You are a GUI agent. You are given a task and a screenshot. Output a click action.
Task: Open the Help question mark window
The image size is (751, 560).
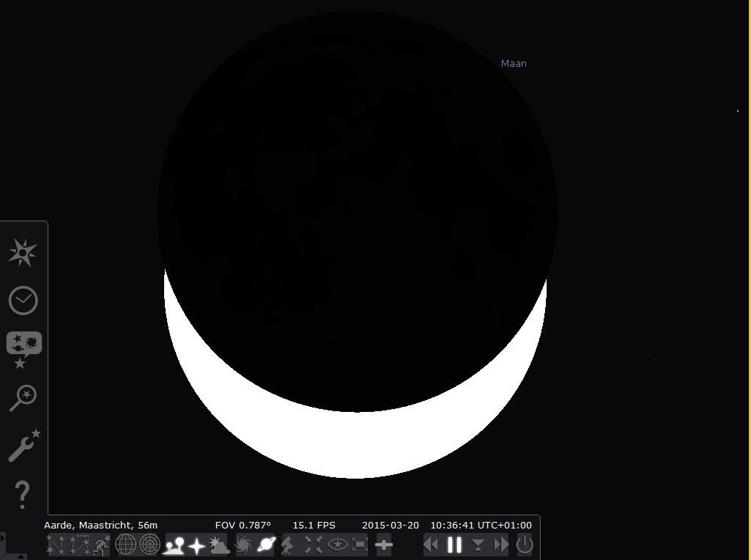[23, 494]
